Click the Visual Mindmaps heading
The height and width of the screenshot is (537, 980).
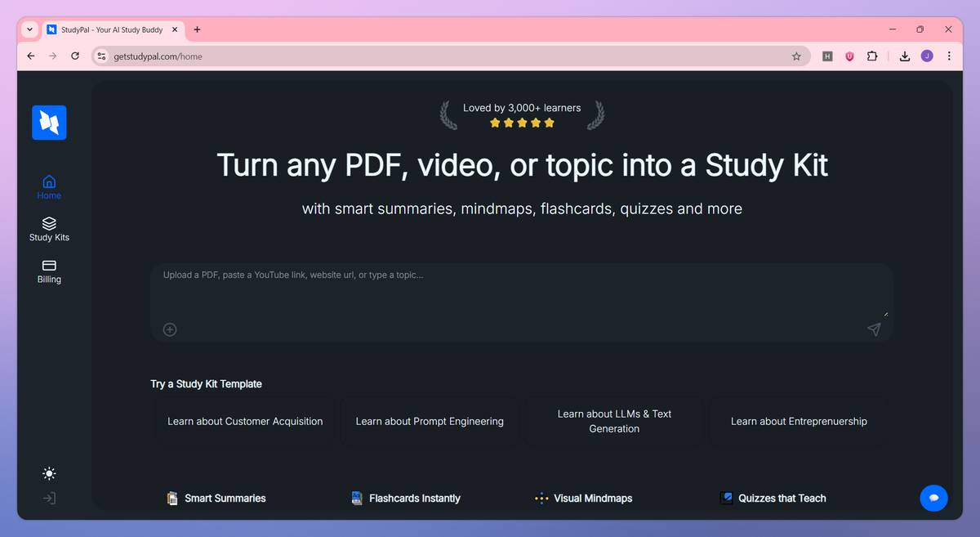tap(593, 499)
